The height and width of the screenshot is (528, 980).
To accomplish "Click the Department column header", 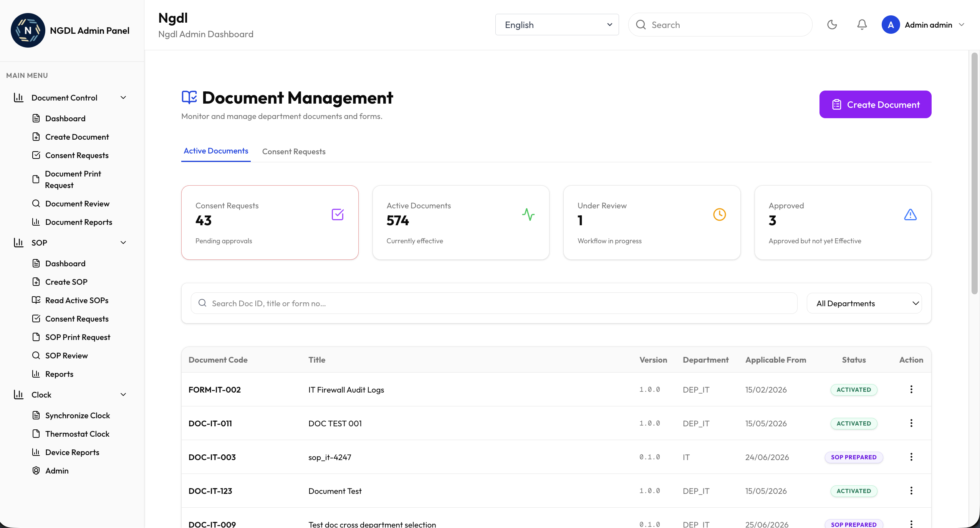I will pos(705,360).
